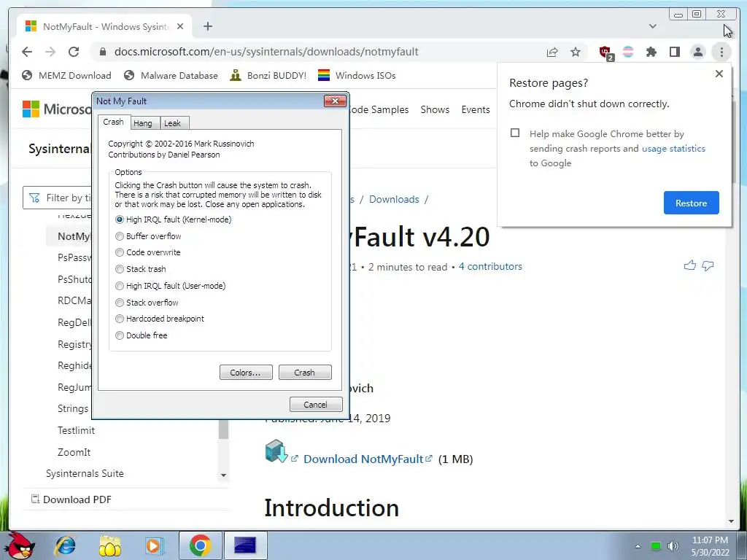
Task: Select the Stack overflow option
Action: tap(147, 303)
